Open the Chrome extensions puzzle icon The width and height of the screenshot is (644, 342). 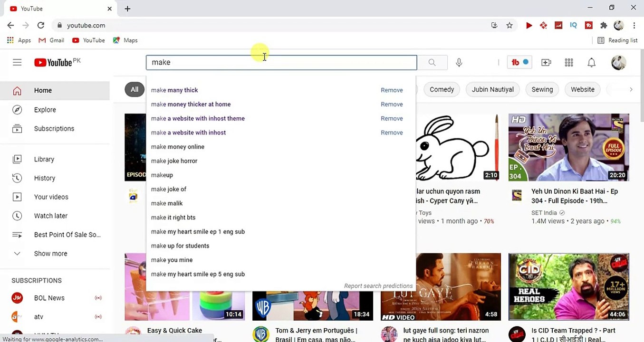tap(604, 25)
